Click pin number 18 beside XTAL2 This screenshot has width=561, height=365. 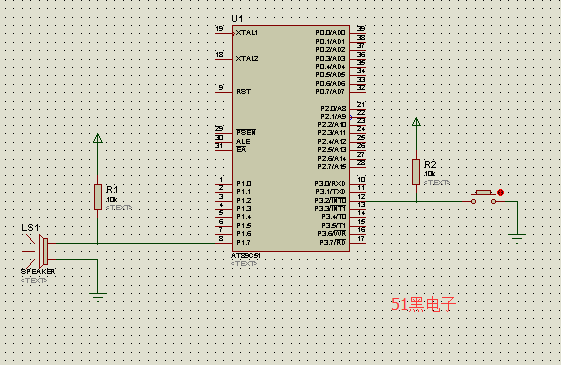(x=219, y=54)
